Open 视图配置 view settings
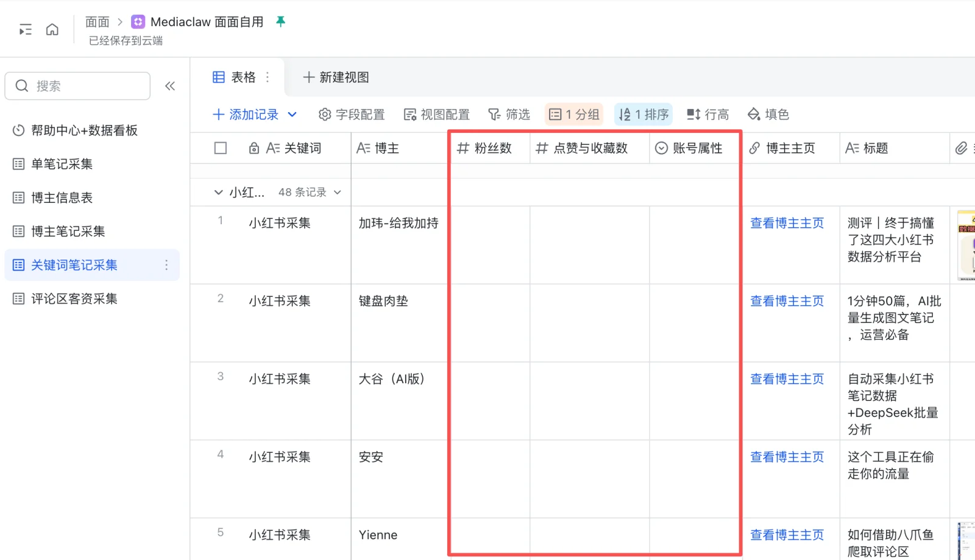975x560 pixels. tap(437, 115)
